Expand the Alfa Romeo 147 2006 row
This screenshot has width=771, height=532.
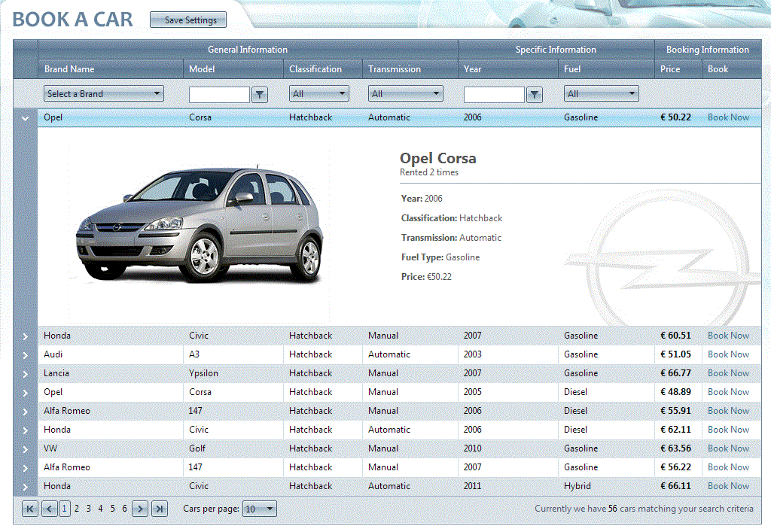(26, 411)
